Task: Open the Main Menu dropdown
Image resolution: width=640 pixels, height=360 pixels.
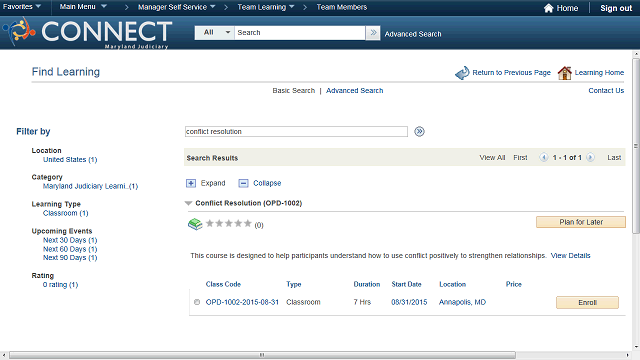Action: (x=83, y=7)
